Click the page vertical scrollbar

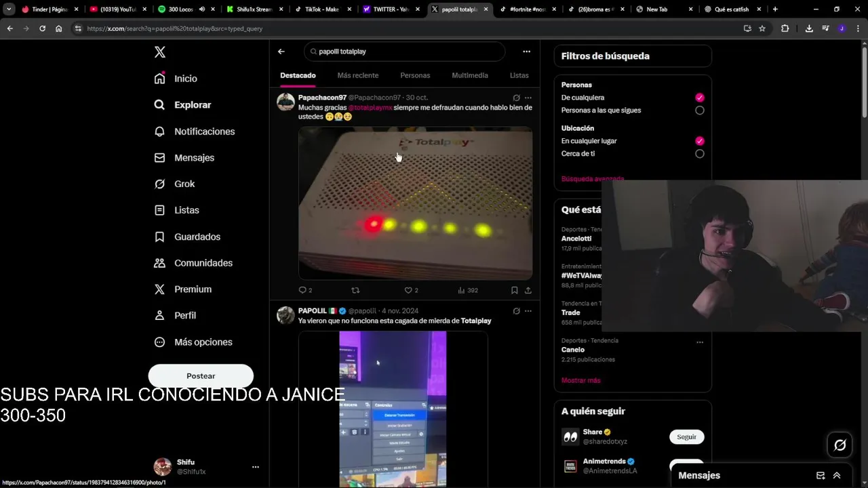(864, 81)
